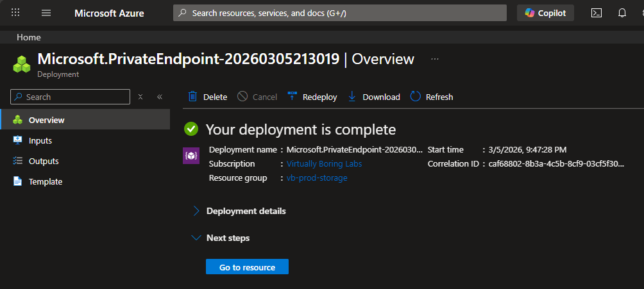Open Copilot assistant
This screenshot has width=644, height=289.
click(x=545, y=13)
